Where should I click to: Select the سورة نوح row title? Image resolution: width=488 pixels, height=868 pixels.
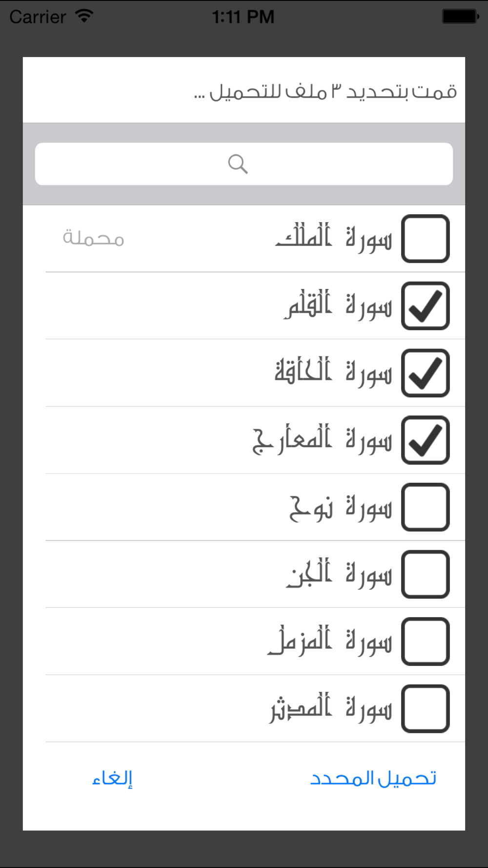[x=341, y=508]
